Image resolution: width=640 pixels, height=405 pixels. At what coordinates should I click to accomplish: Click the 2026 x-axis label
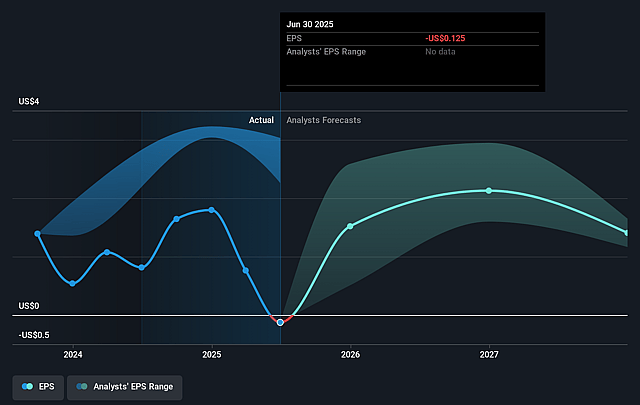(x=350, y=355)
